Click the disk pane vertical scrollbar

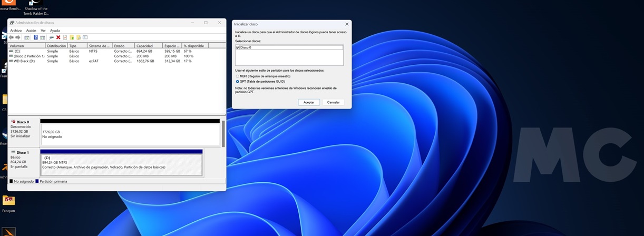click(x=223, y=134)
